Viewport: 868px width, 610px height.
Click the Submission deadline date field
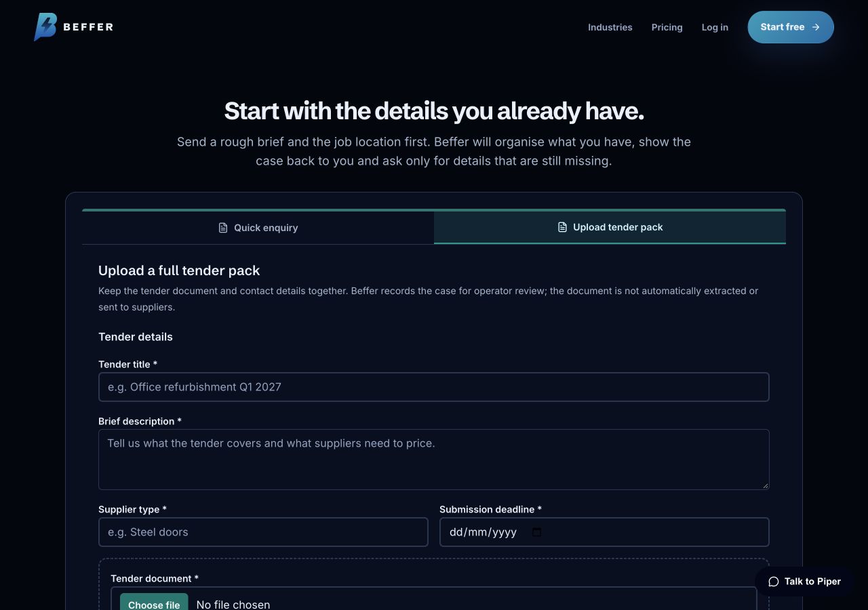click(604, 532)
